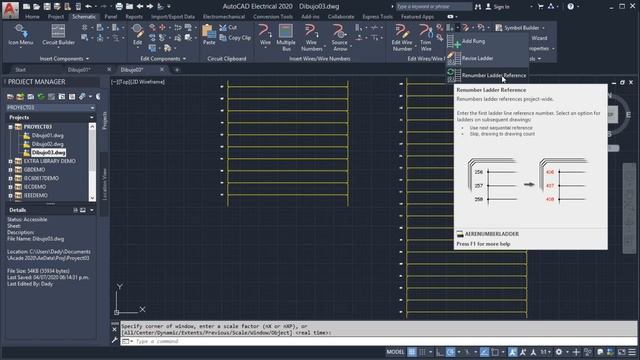Open the AutoCAD application menu logo

point(10,10)
